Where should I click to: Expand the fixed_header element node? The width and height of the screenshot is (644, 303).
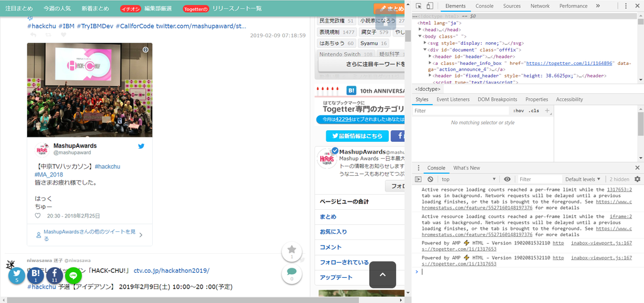click(430, 76)
